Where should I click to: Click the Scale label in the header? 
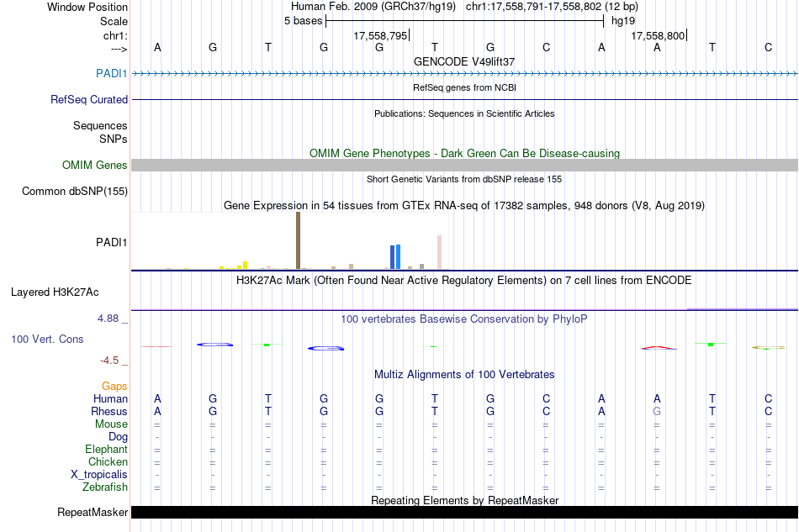[114, 21]
